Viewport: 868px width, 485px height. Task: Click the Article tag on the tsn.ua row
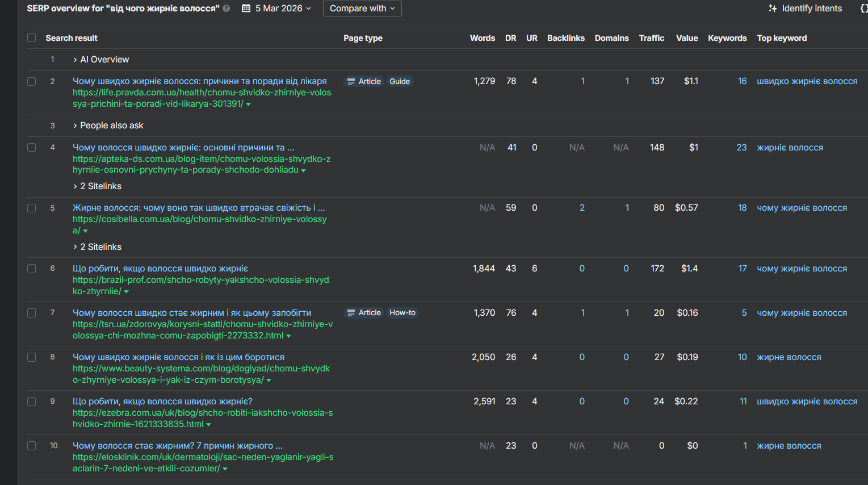pyautogui.click(x=364, y=313)
